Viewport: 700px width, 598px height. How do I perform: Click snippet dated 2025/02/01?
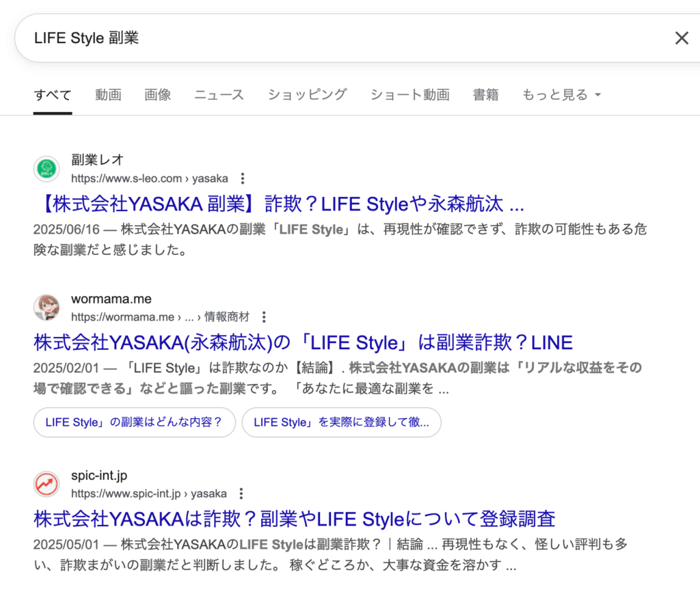[x=338, y=378]
